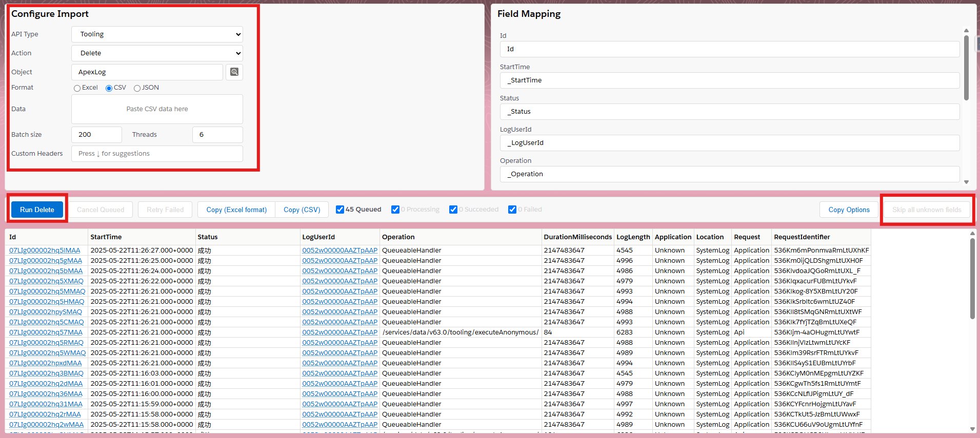
Task: Open record link 07LIg000002hq5IMAA
Action: pos(45,251)
